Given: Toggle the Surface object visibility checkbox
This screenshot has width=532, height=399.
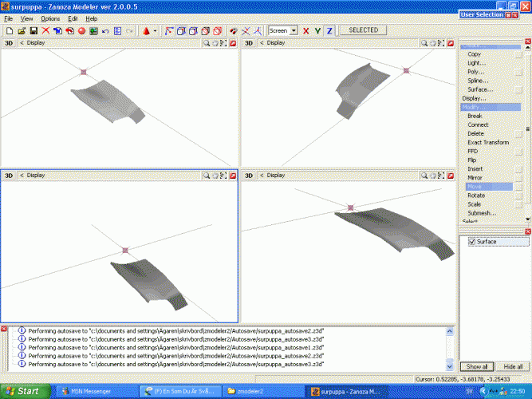Looking at the screenshot, I should (472, 242).
